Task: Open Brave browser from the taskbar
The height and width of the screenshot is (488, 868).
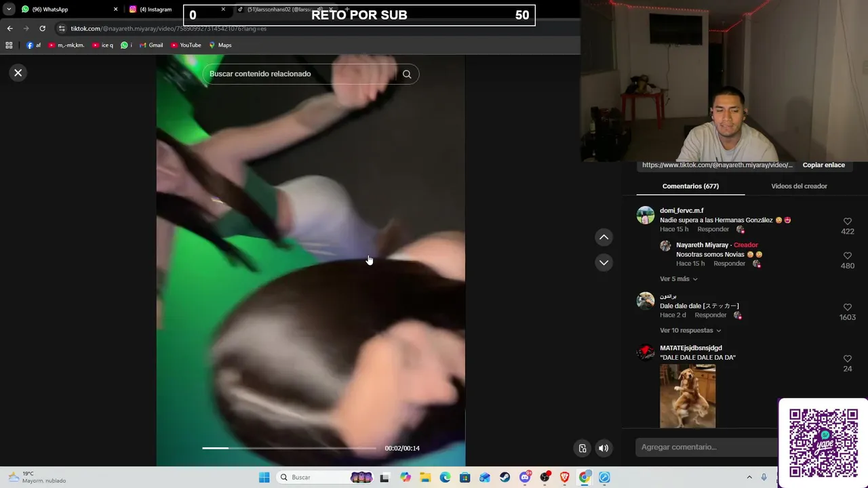Action: pyautogui.click(x=564, y=477)
